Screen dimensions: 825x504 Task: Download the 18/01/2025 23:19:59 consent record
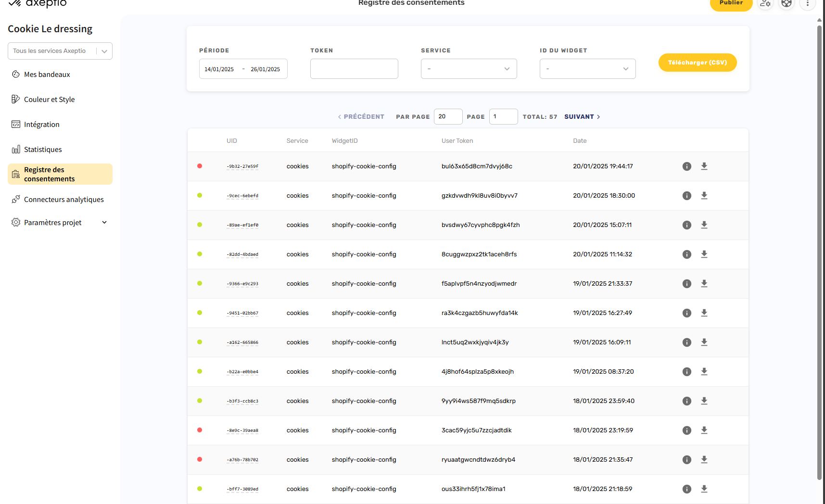(704, 430)
